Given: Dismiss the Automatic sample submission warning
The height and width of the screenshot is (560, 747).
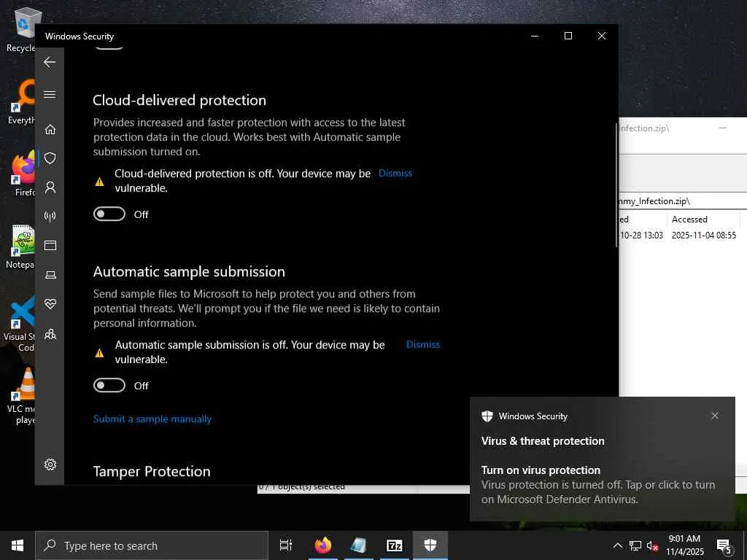Looking at the screenshot, I should tap(423, 344).
